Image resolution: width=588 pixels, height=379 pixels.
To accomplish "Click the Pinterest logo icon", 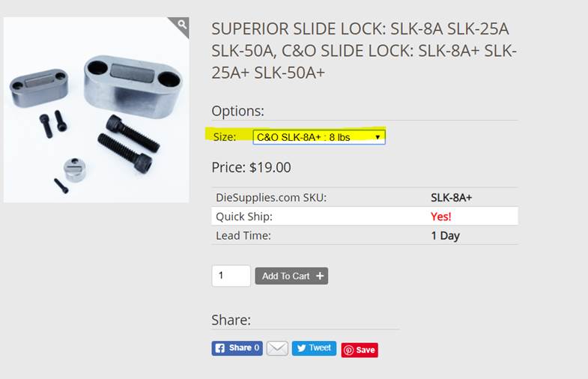I will click(x=348, y=350).
